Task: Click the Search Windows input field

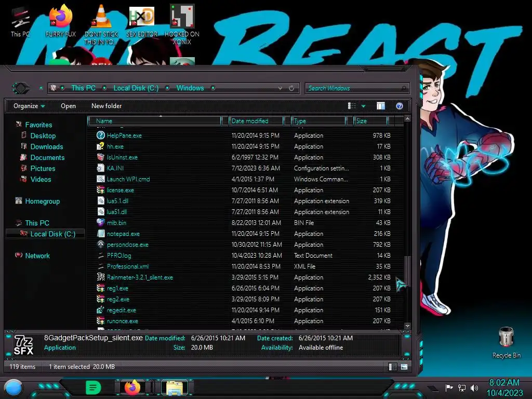Action: click(x=357, y=88)
